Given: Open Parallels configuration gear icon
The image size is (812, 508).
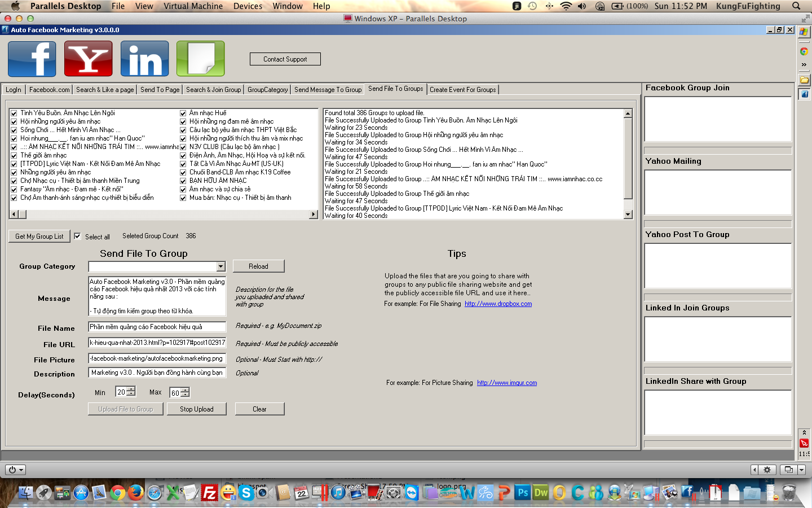Looking at the screenshot, I should coord(767,470).
